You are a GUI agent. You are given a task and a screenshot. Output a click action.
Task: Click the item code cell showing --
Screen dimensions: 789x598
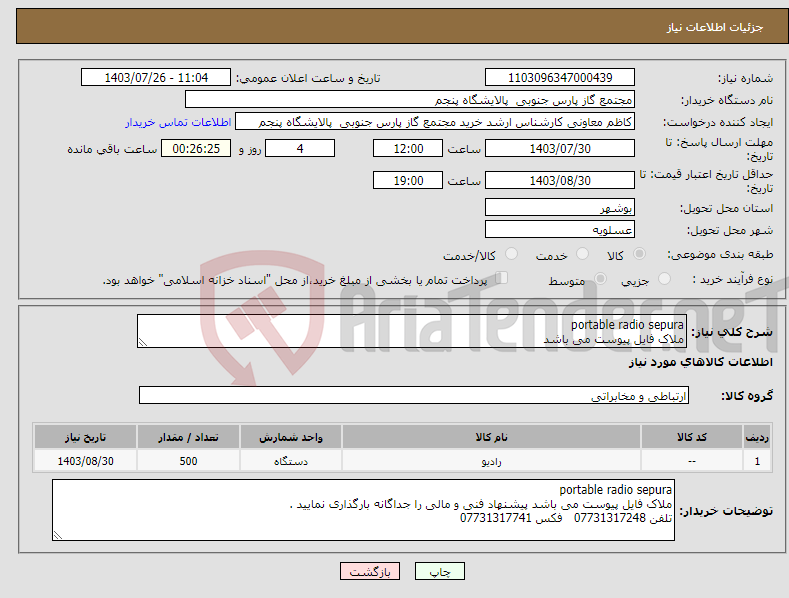coord(692,461)
